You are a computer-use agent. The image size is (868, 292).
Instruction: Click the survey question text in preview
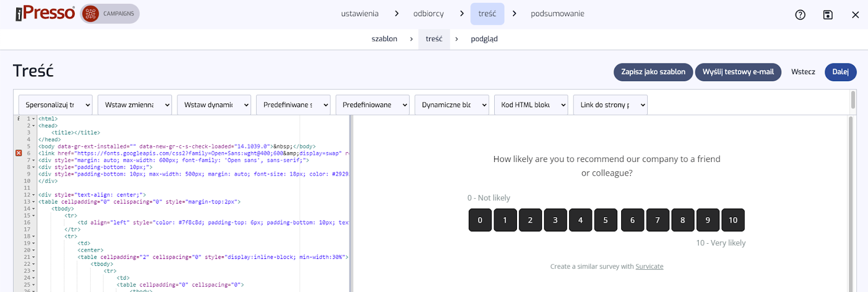click(607, 166)
